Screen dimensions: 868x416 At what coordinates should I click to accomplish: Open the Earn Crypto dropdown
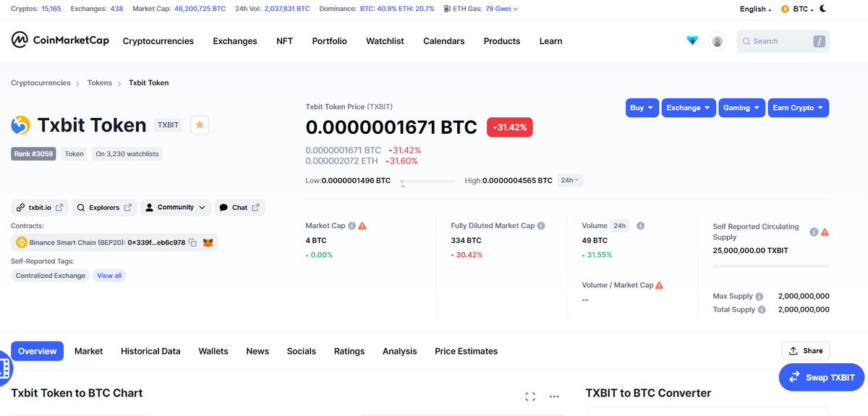[799, 108]
